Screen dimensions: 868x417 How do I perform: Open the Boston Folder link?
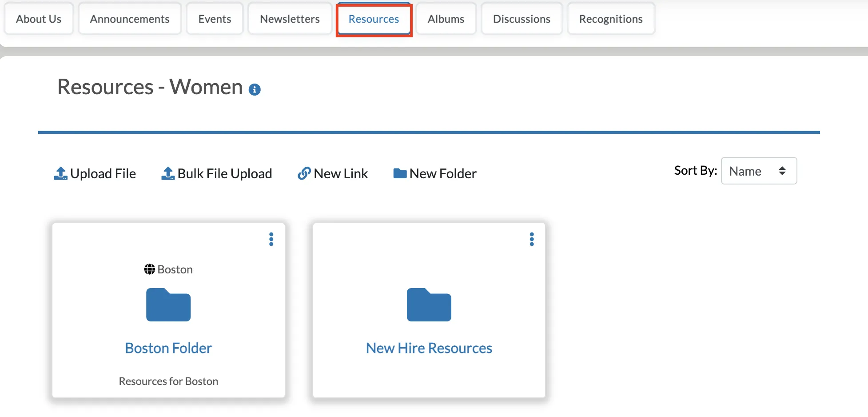tap(168, 348)
